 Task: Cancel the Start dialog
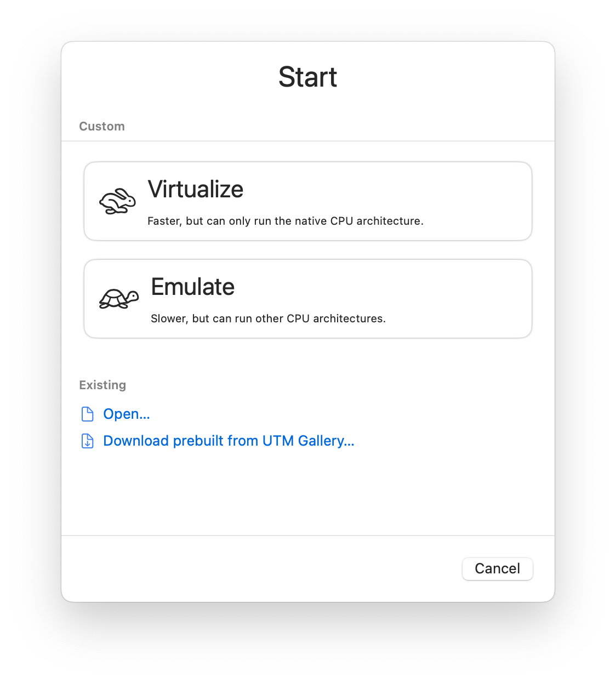tap(497, 568)
